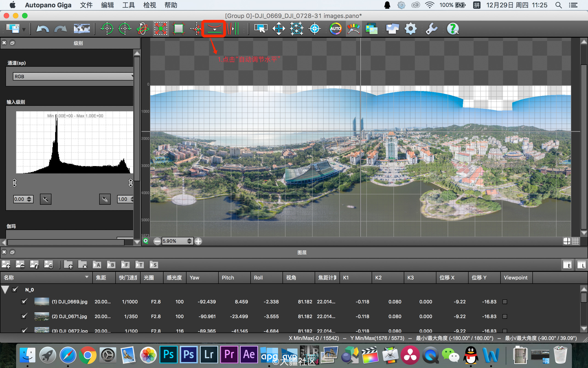The height and width of the screenshot is (368, 588).
Task: Click the automatic horizon icon
Action: click(214, 29)
